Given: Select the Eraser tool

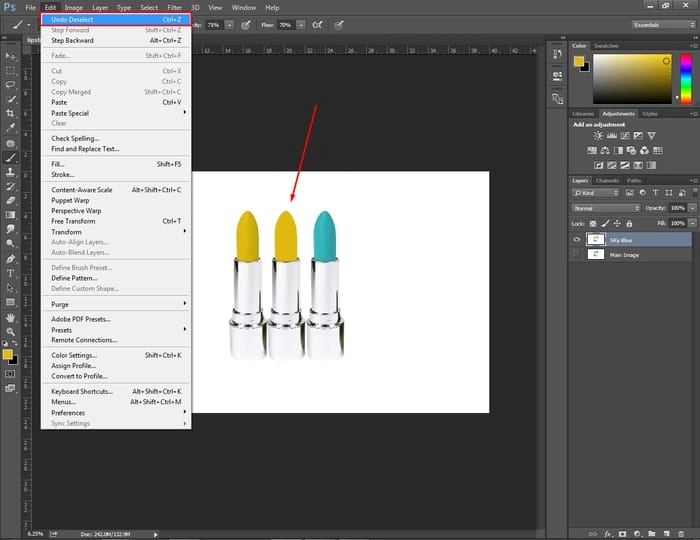Looking at the screenshot, I should (x=10, y=200).
